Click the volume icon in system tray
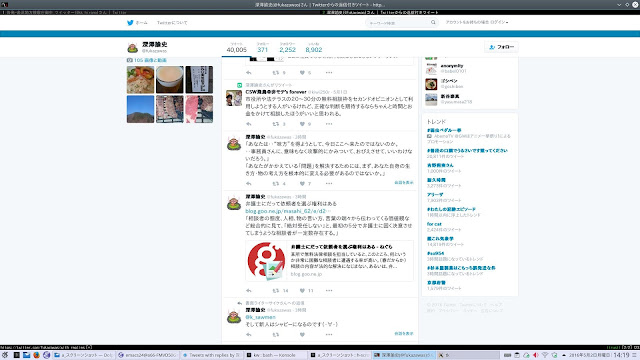This screenshot has height=360, width=640. [536, 355]
